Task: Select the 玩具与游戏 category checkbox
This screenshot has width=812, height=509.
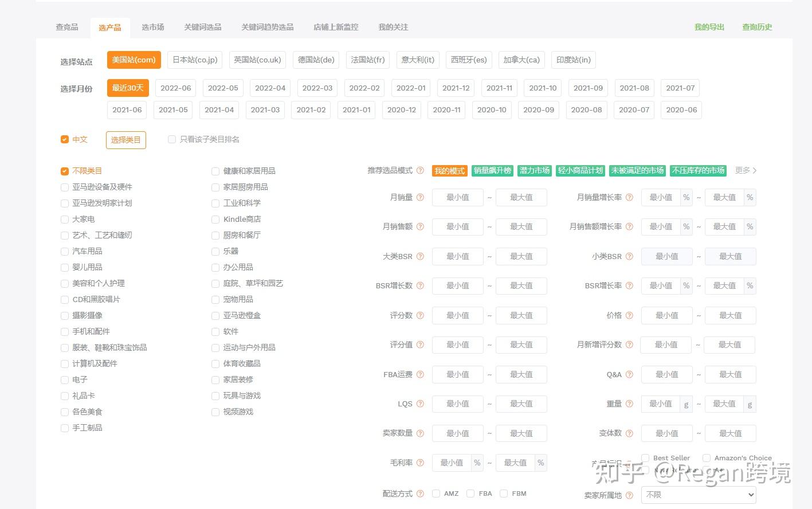Action: (215, 396)
